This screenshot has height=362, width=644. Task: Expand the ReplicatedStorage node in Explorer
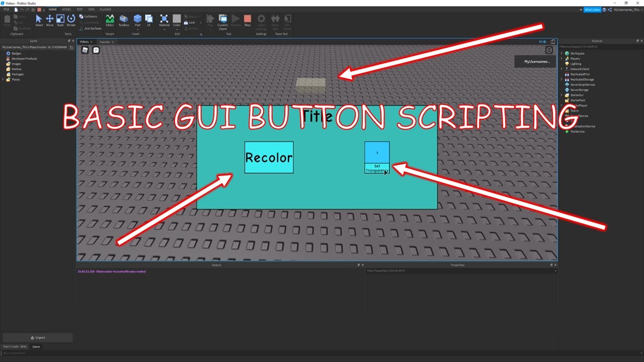562,79
